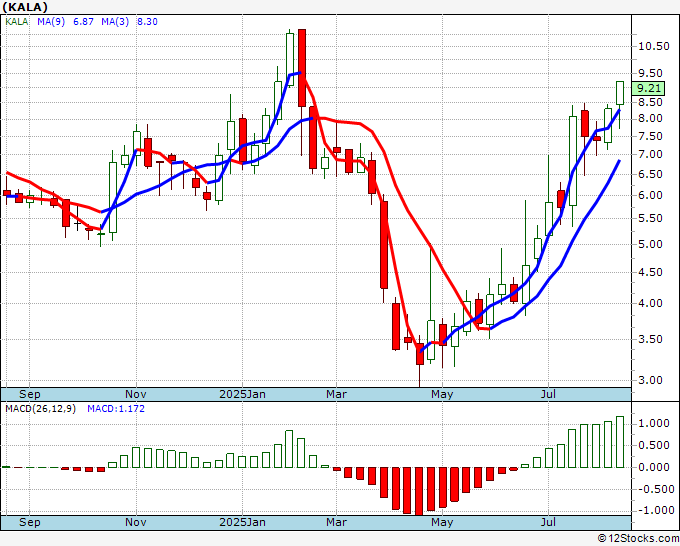Click the 8.00 price axis label
Screen dimensions: 680x546
651,119
